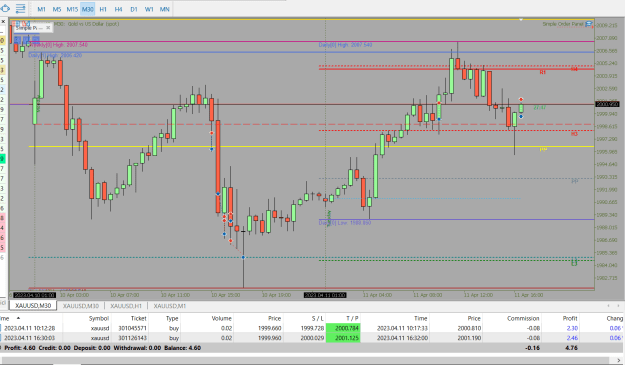
Task: Click the R1 pivot level label
Action: tap(542, 72)
